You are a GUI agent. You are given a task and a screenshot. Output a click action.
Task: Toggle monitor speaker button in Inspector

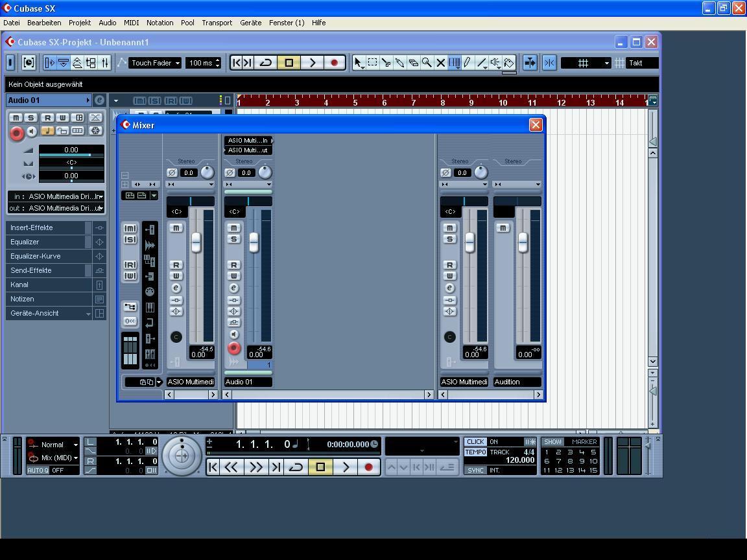point(32,131)
